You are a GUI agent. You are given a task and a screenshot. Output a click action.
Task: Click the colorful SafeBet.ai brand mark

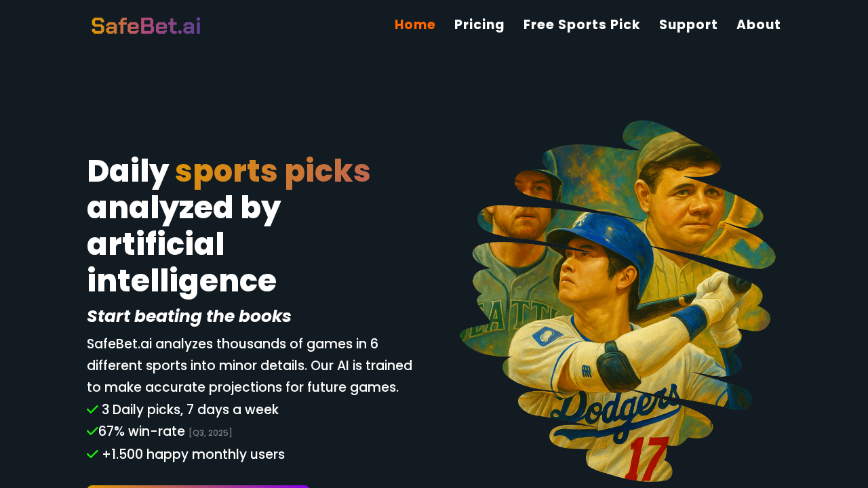pyautogui.click(x=145, y=24)
